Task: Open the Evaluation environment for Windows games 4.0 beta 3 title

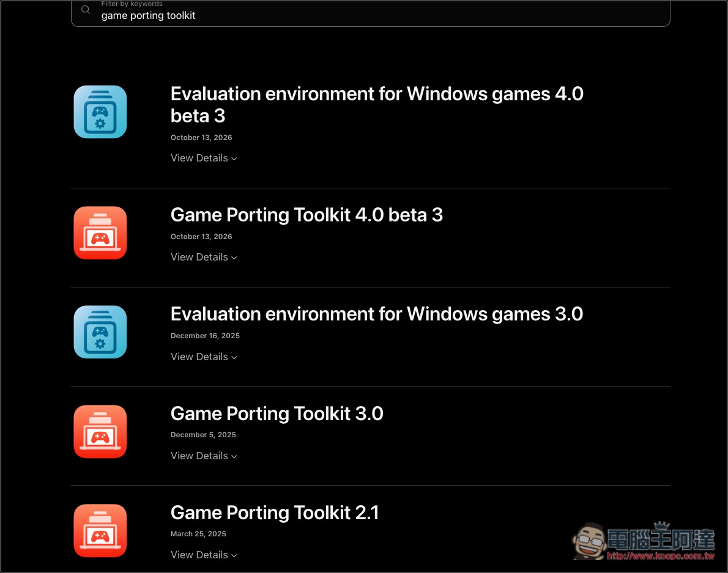Action: click(x=377, y=105)
